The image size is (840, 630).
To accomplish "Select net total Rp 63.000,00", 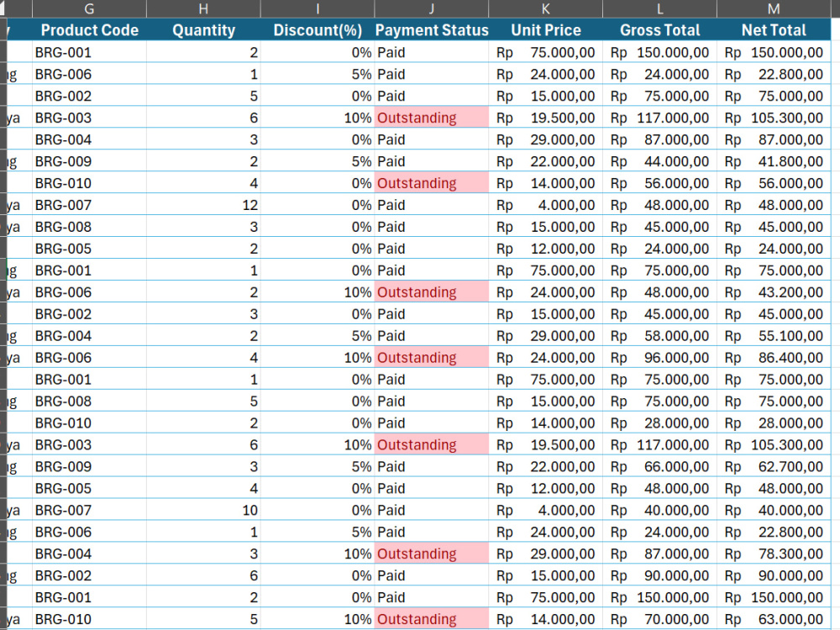I will tap(774, 619).
